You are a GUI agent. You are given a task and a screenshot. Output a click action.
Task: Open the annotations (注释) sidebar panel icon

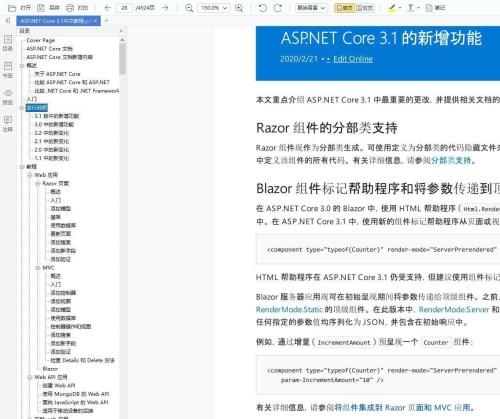pos(8,123)
